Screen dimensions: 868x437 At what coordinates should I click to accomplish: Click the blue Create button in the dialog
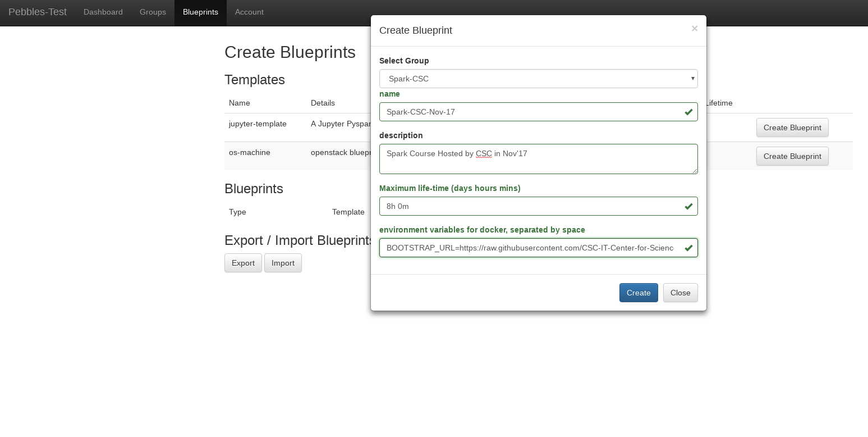coord(639,293)
